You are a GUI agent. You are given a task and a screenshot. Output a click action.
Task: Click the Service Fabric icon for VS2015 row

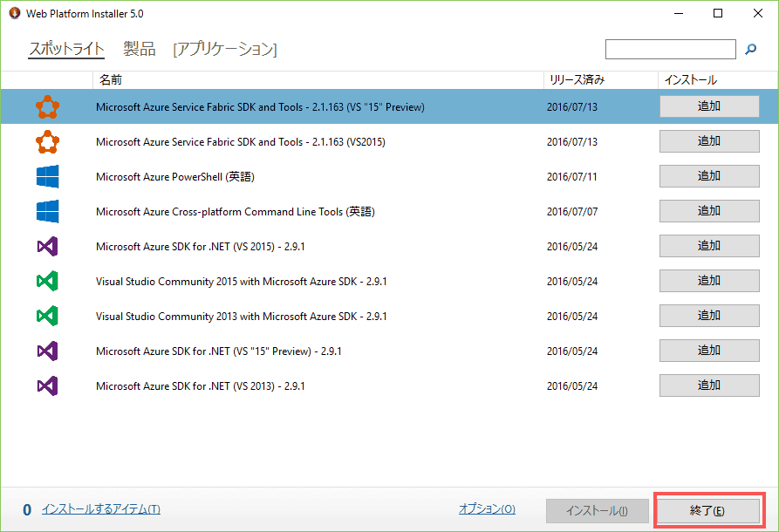(48, 141)
